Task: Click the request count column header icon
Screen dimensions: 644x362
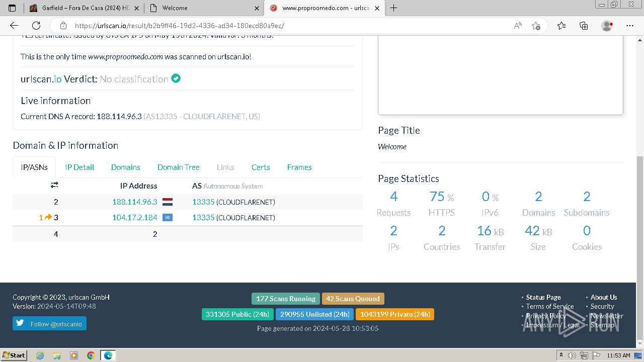Action: [54, 186]
